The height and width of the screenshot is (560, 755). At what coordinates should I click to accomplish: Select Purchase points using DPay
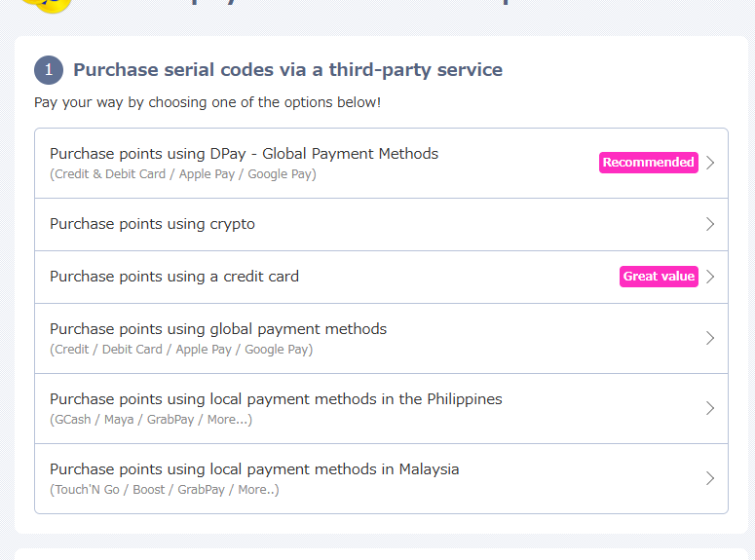click(x=244, y=154)
